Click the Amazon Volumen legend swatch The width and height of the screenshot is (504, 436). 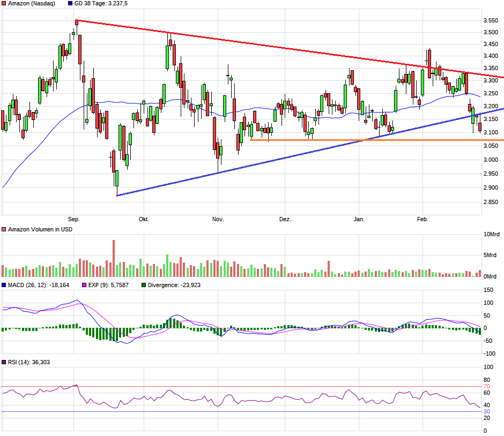[4, 229]
